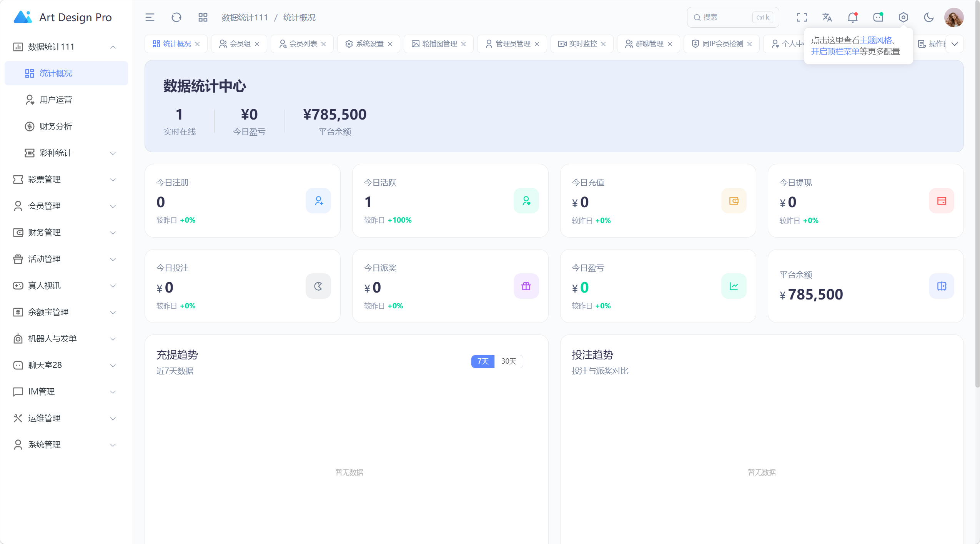Open the tabs overflow dropdown arrow
Image resolution: width=980 pixels, height=544 pixels.
coord(954,44)
